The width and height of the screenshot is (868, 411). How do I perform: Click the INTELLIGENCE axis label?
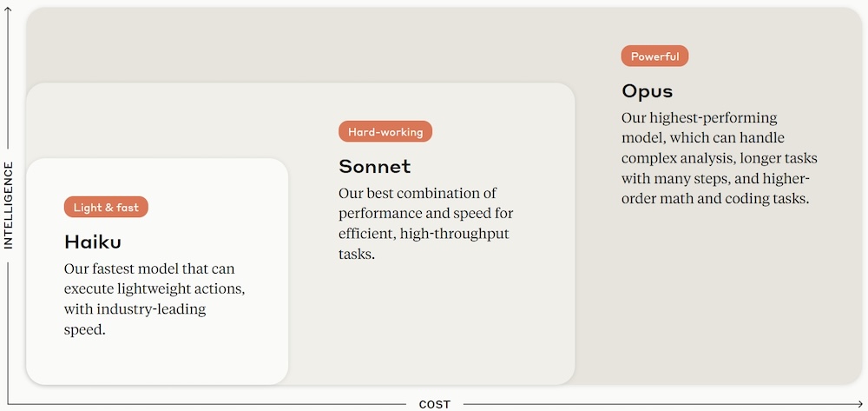coord(9,205)
